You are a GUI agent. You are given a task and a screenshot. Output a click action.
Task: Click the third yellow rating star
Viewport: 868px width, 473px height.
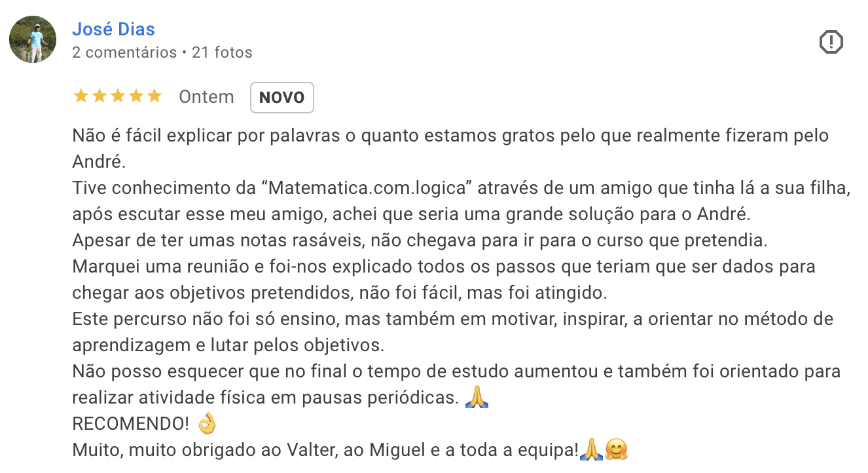(x=118, y=97)
